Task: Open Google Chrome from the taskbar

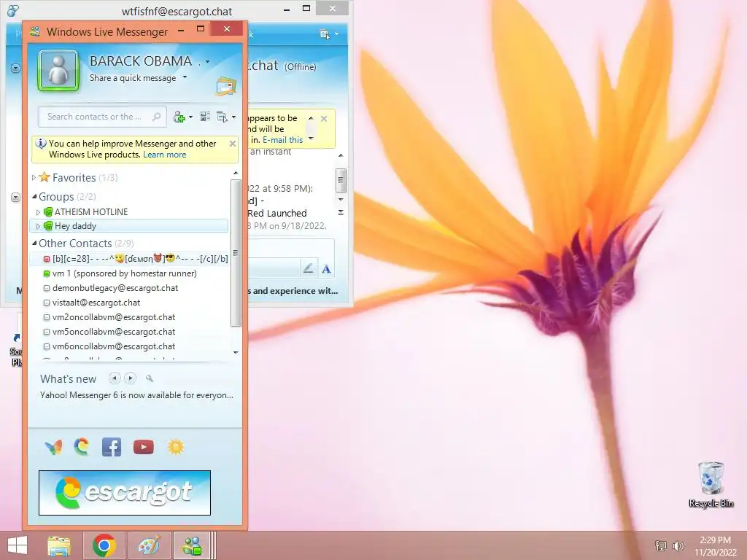Action: click(104, 545)
